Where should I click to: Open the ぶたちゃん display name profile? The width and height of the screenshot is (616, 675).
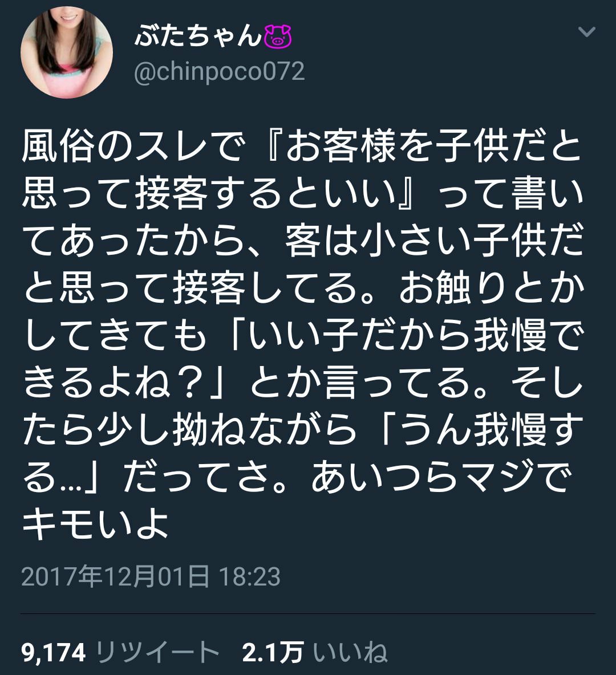click(x=198, y=36)
